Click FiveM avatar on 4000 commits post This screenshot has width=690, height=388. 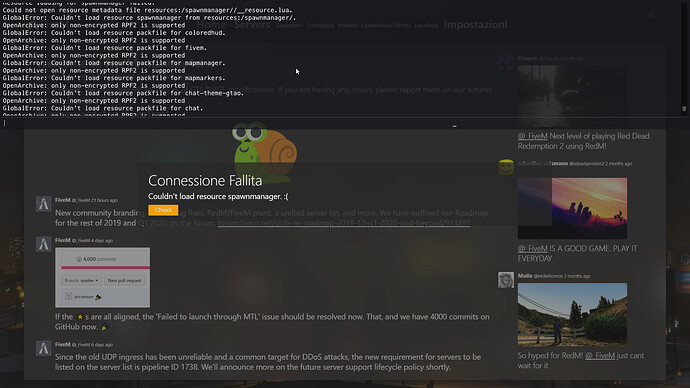pyautogui.click(x=44, y=244)
